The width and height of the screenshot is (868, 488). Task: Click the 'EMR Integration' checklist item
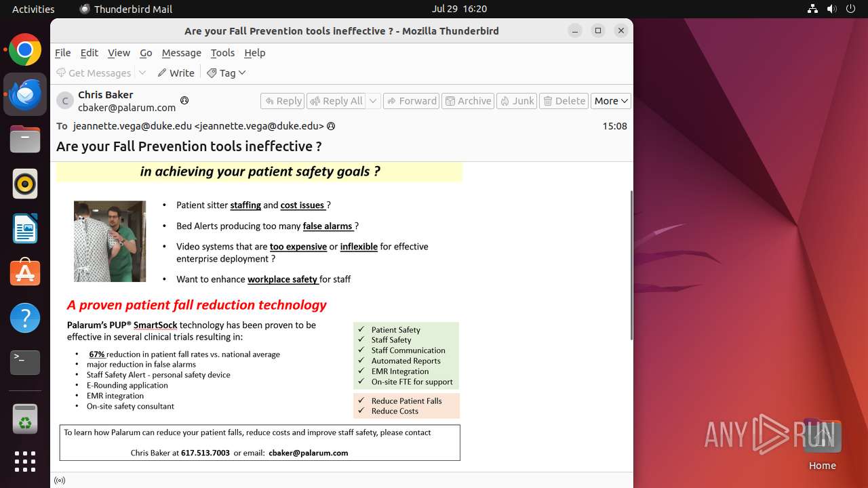tap(400, 371)
